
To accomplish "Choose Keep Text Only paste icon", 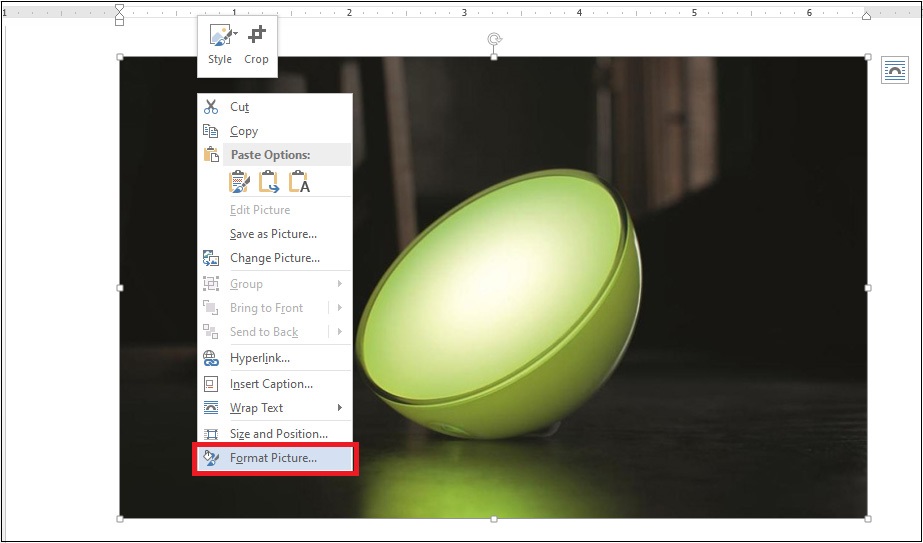I will [x=300, y=182].
